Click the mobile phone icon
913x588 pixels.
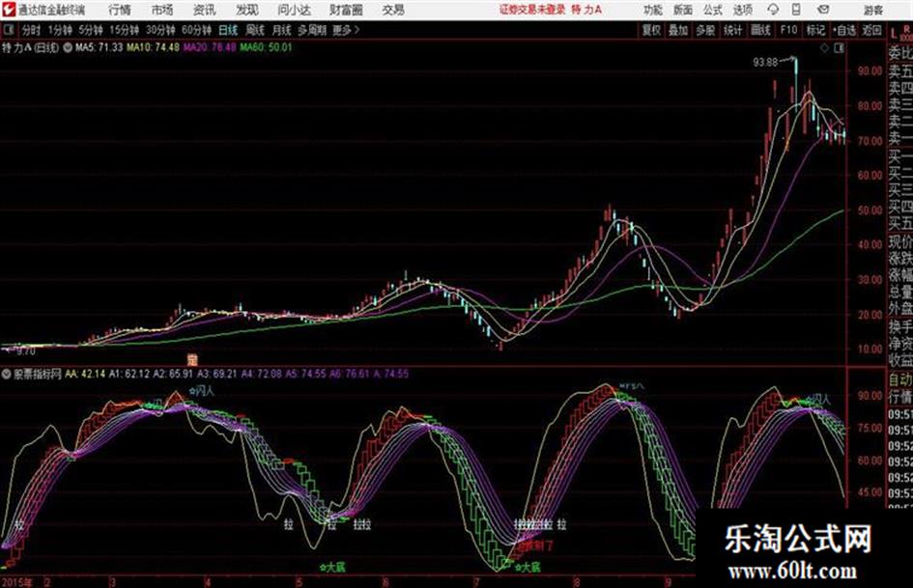tap(796, 10)
